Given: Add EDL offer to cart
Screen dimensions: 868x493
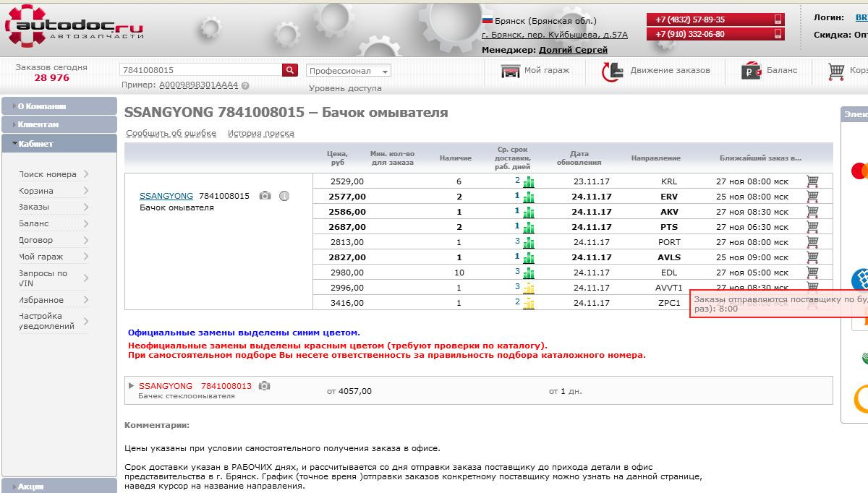Looking at the screenshot, I should [812, 272].
